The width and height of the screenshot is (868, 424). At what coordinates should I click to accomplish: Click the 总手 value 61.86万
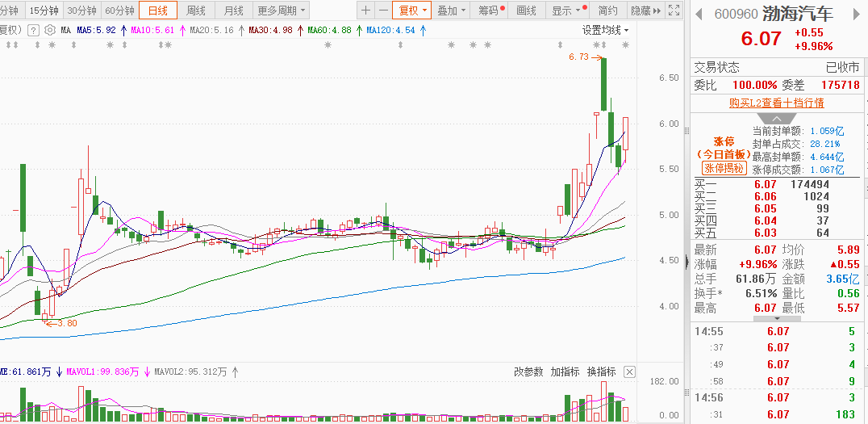(x=756, y=279)
